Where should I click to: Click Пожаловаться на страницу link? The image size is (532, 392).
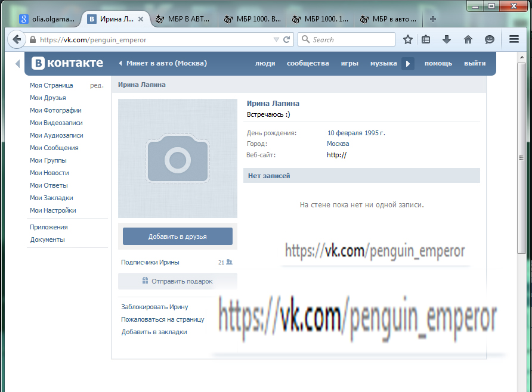point(162,319)
